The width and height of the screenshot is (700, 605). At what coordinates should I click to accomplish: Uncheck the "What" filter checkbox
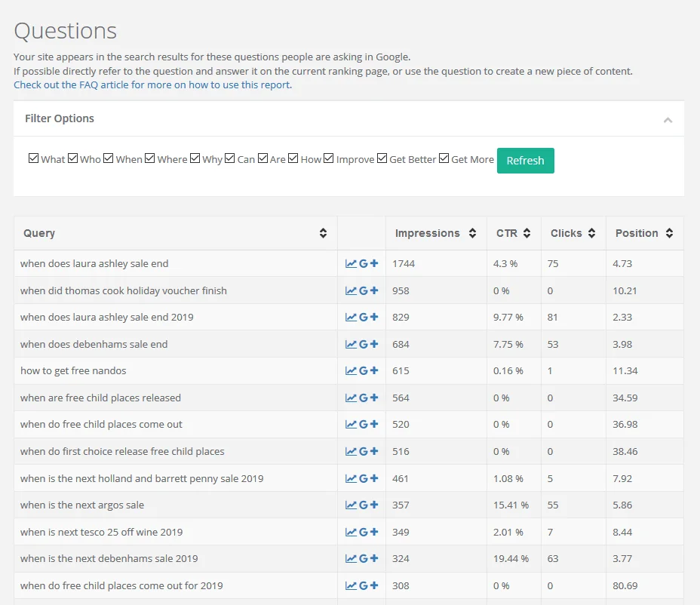tap(34, 158)
